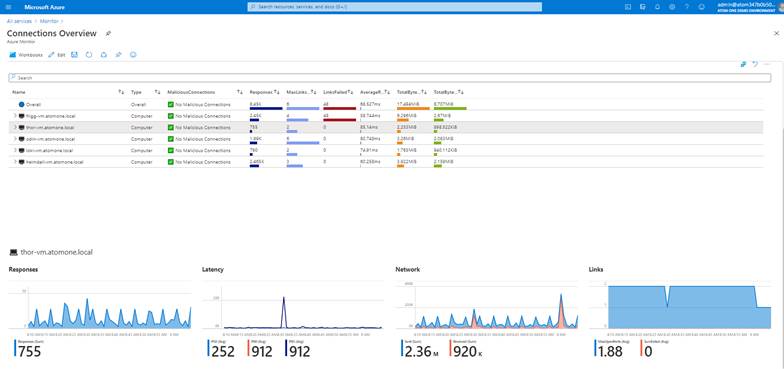Pin Connections Overview next to the title
The height and width of the screenshot is (369, 784).
[108, 34]
